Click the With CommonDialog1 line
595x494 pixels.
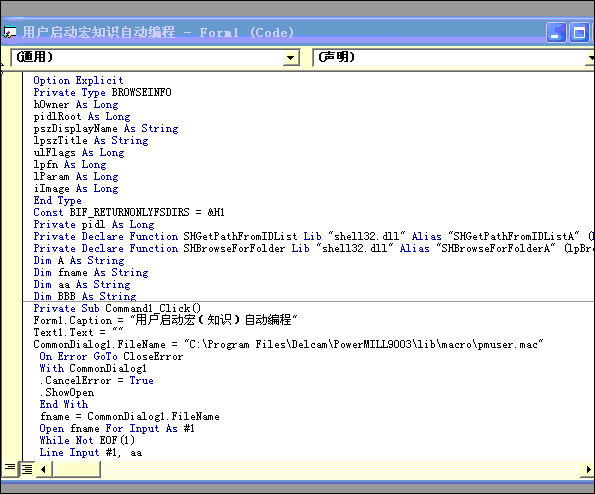pyautogui.click(x=93, y=369)
